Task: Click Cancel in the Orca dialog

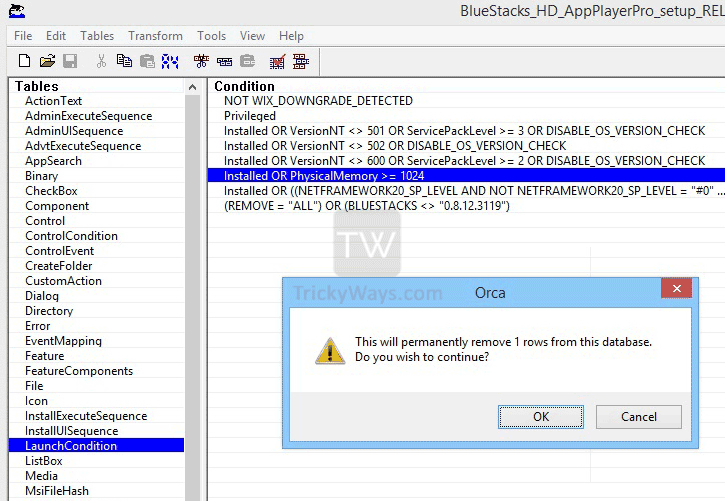Action: click(x=639, y=416)
